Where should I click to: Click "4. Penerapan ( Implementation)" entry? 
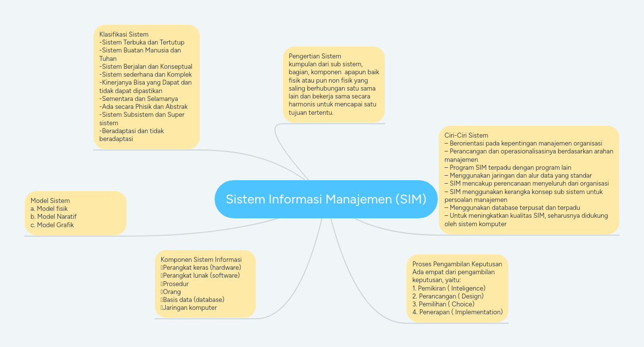458,312
